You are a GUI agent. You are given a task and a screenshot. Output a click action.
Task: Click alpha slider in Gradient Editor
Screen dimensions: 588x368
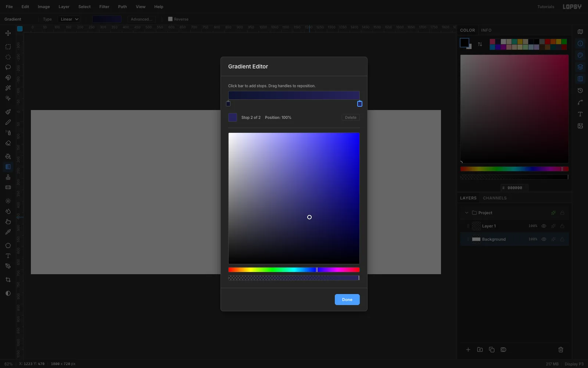(x=294, y=278)
